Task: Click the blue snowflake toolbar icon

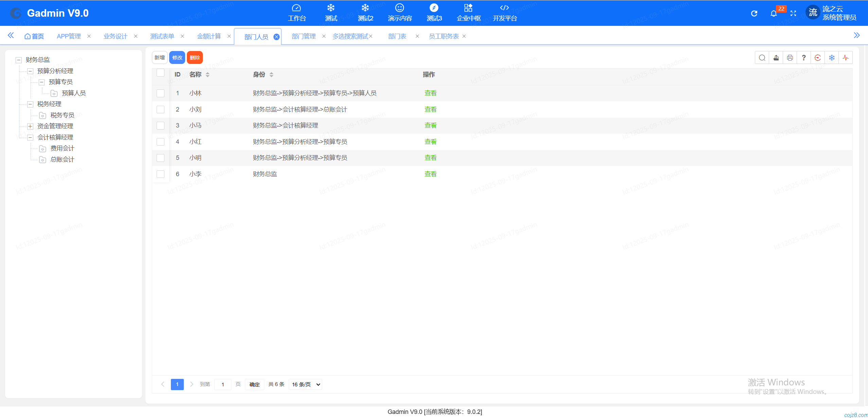Action: pos(832,58)
